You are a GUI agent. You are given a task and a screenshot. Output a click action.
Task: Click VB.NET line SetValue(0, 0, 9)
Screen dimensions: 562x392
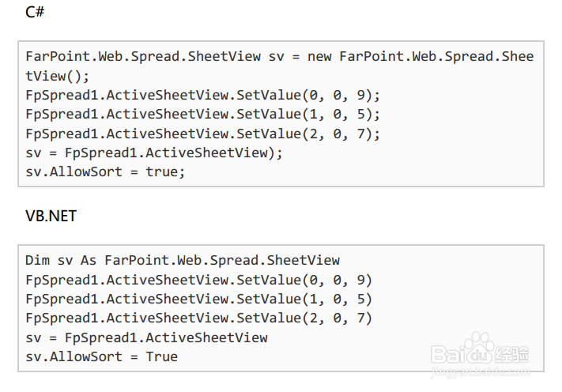198,281
